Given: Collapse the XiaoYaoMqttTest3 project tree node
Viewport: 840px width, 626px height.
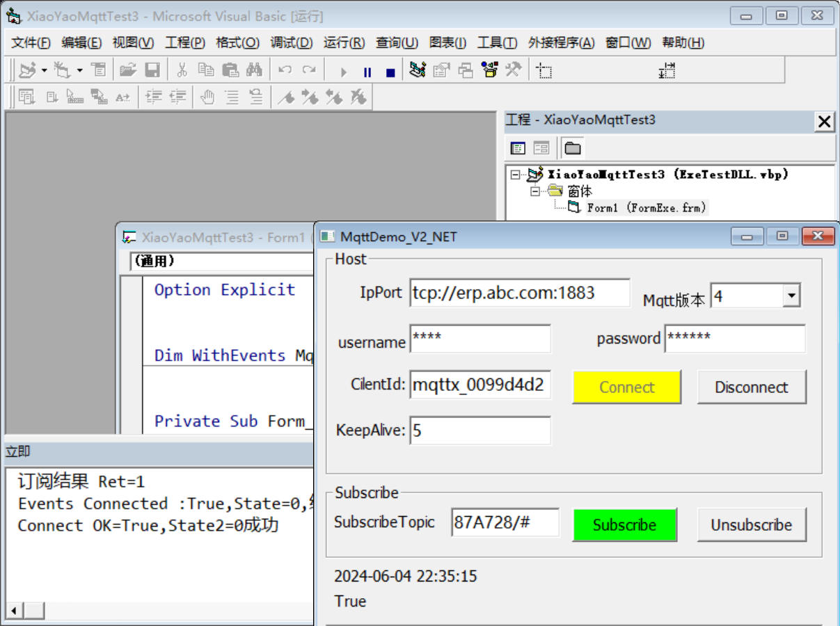Looking at the screenshot, I should (x=515, y=175).
